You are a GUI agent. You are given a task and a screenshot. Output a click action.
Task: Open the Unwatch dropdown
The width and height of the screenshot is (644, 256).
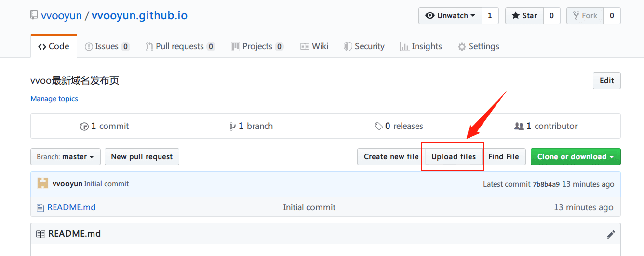[450, 16]
